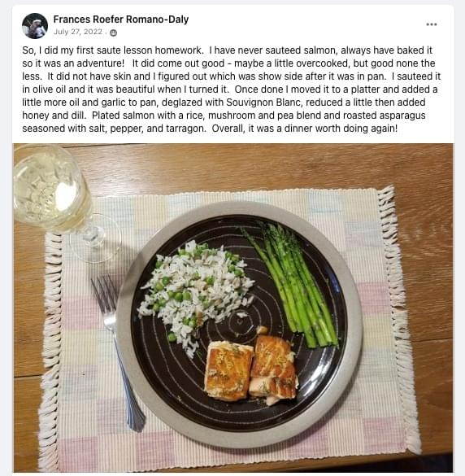Click the roasted asparagus spears in photo
This screenshot has width=465, height=476.
[293, 286]
